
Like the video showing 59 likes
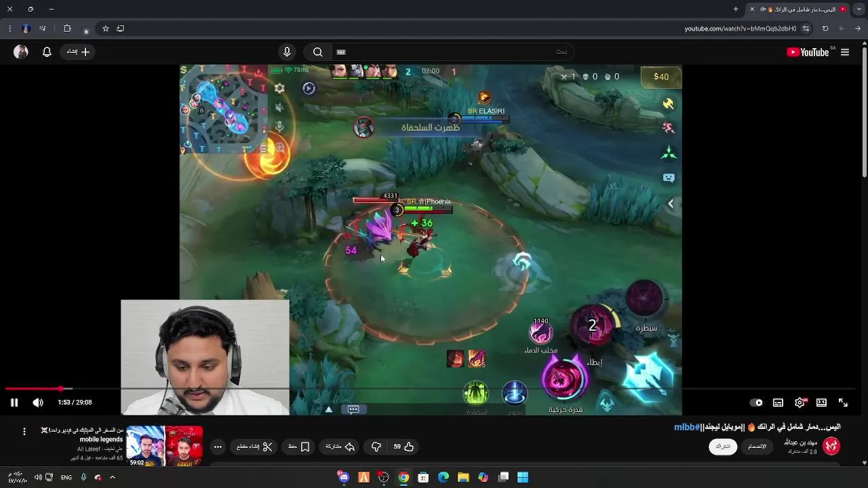(404, 447)
